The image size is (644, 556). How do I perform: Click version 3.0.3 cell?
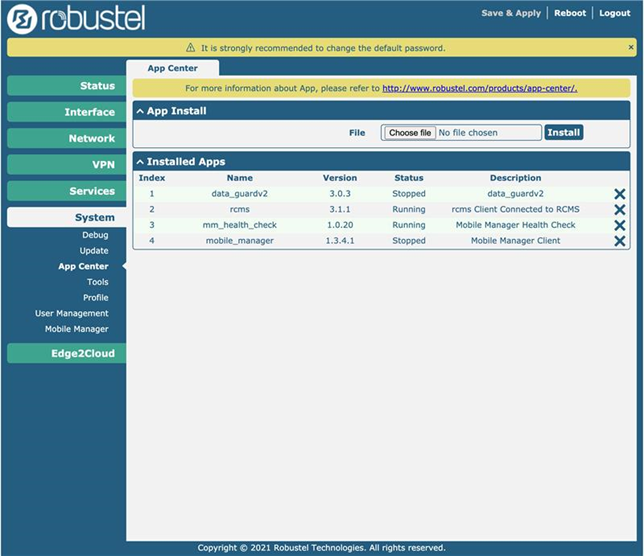(x=340, y=194)
